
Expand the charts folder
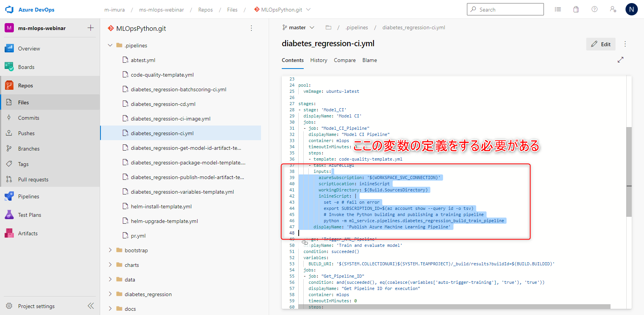[110, 265]
